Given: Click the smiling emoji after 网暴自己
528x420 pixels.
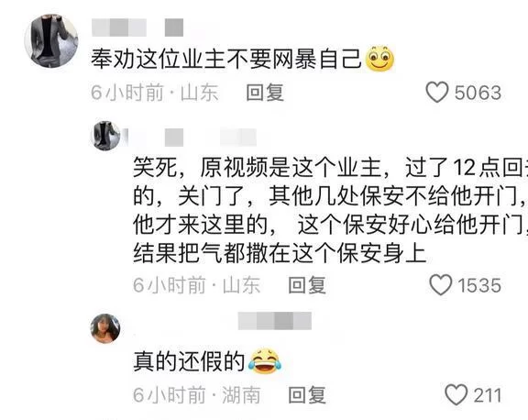Looking at the screenshot, I should pos(379,59).
